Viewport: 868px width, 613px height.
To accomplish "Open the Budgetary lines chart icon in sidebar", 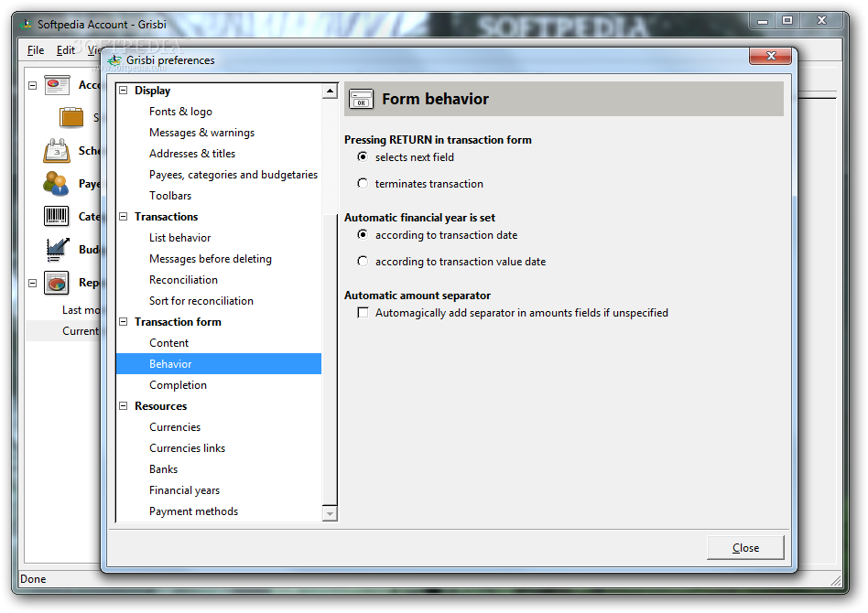I will pos(57,250).
